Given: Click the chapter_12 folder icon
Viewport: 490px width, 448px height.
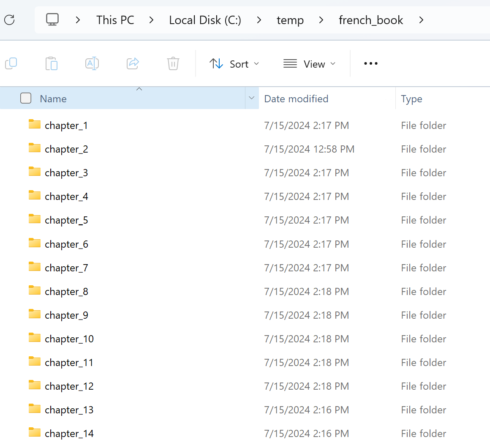Looking at the screenshot, I should click(34, 385).
